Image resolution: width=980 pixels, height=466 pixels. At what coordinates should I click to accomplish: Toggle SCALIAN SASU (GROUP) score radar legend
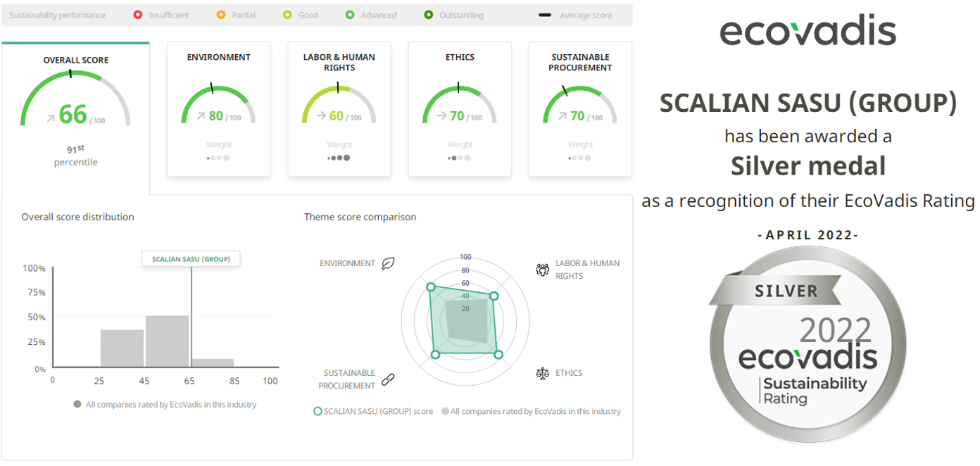coord(373,411)
